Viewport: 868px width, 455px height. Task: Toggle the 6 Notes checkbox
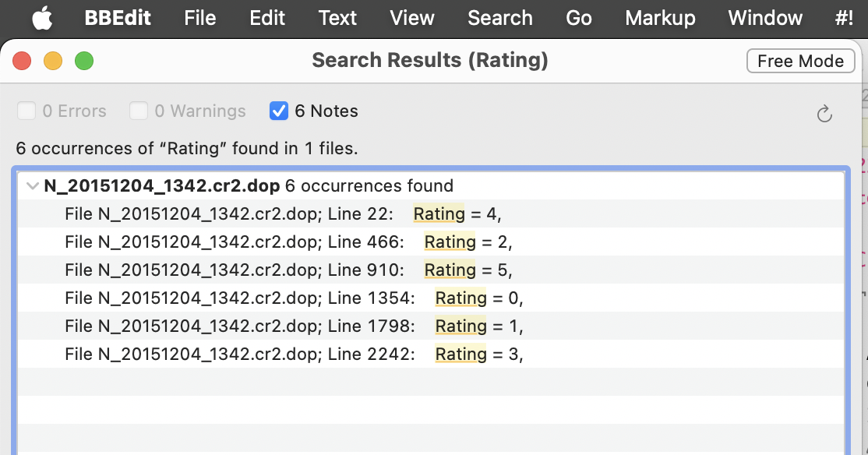point(278,111)
